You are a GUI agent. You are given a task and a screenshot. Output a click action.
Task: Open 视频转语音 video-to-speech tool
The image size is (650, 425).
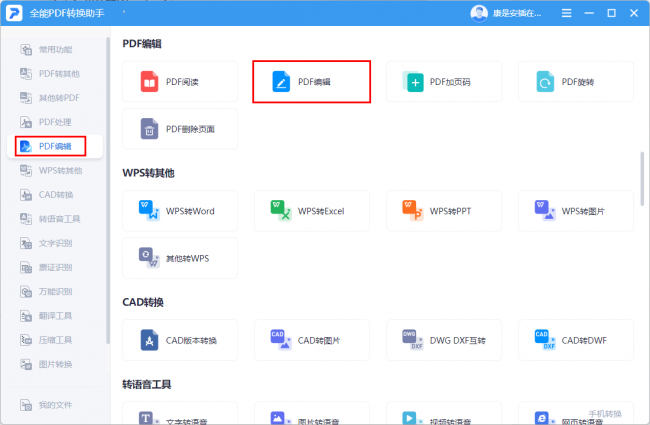pos(444,413)
